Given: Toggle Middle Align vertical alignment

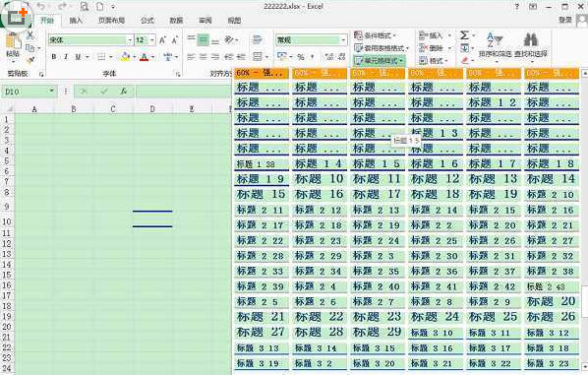Looking at the screenshot, I should pyautogui.click(x=204, y=39).
